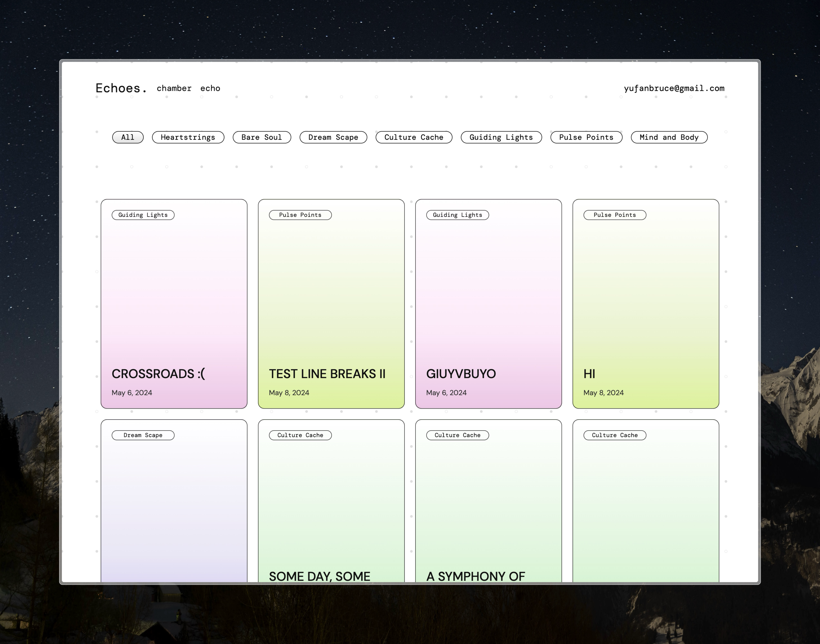The height and width of the screenshot is (644, 820).
Task: Open the Echoes. logo home link
Action: point(121,88)
